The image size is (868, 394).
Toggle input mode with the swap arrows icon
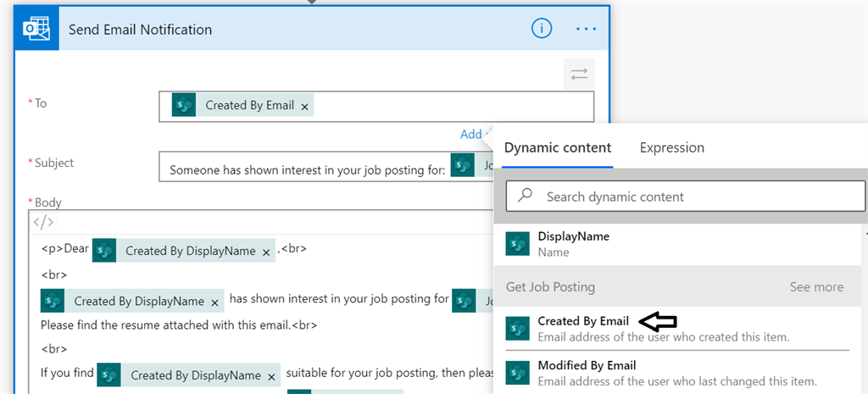pyautogui.click(x=579, y=75)
